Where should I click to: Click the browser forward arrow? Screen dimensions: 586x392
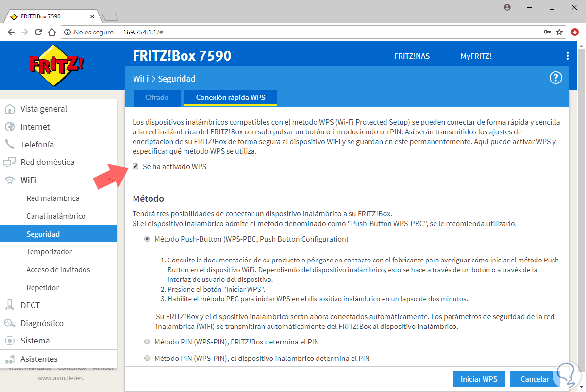25,32
